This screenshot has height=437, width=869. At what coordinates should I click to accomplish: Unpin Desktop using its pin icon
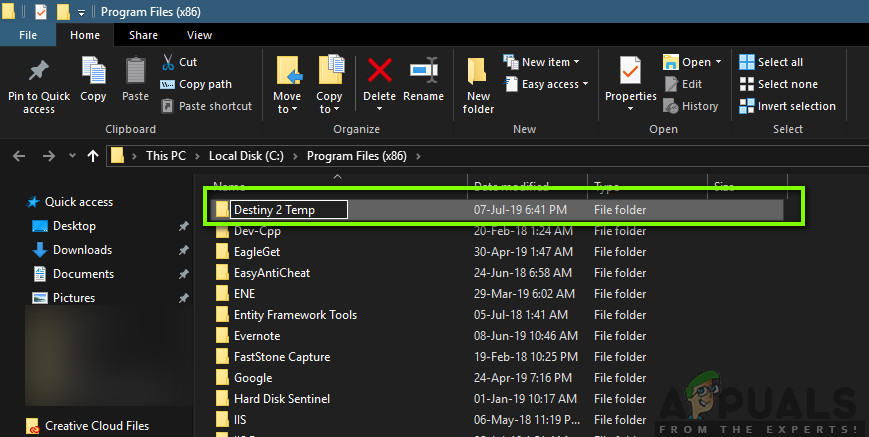(183, 227)
